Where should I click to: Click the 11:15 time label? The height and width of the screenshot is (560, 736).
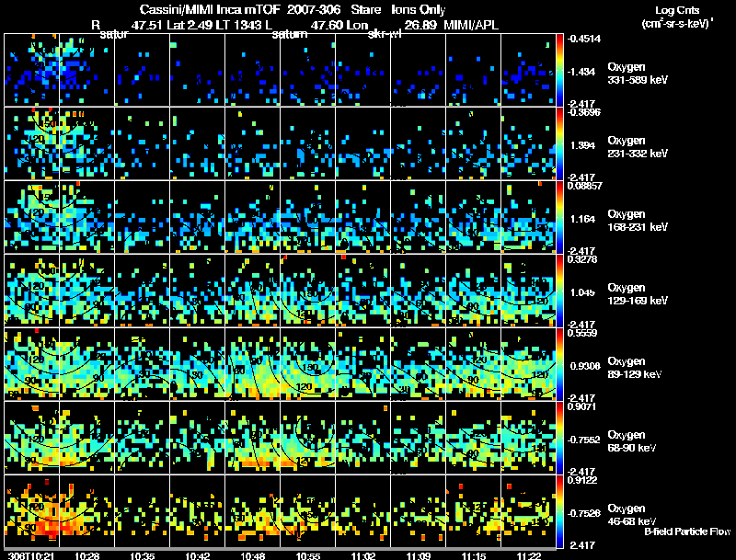[474, 556]
